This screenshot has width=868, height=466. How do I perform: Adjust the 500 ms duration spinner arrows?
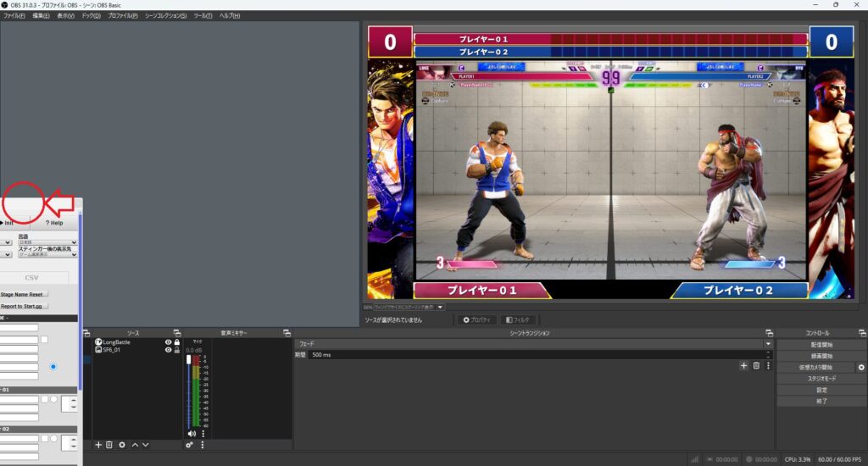pos(768,355)
